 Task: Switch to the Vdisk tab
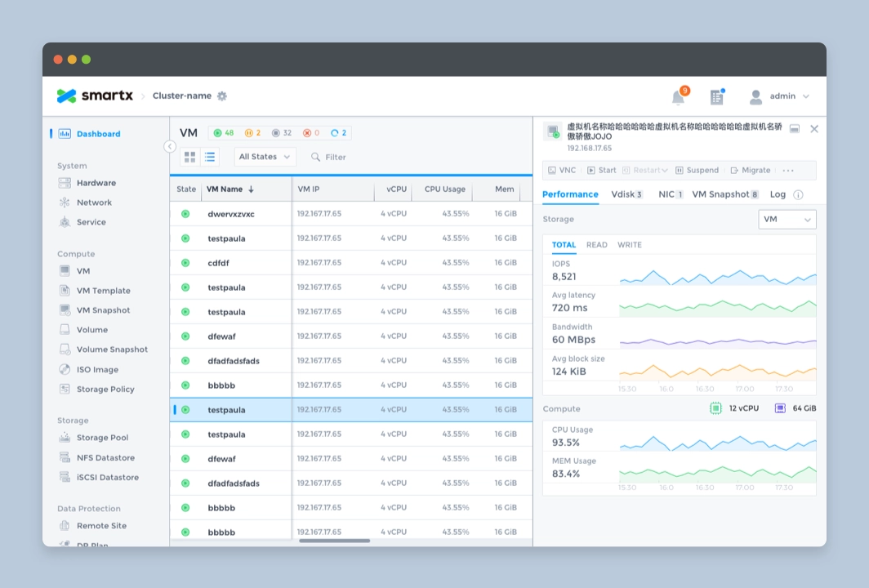626,194
